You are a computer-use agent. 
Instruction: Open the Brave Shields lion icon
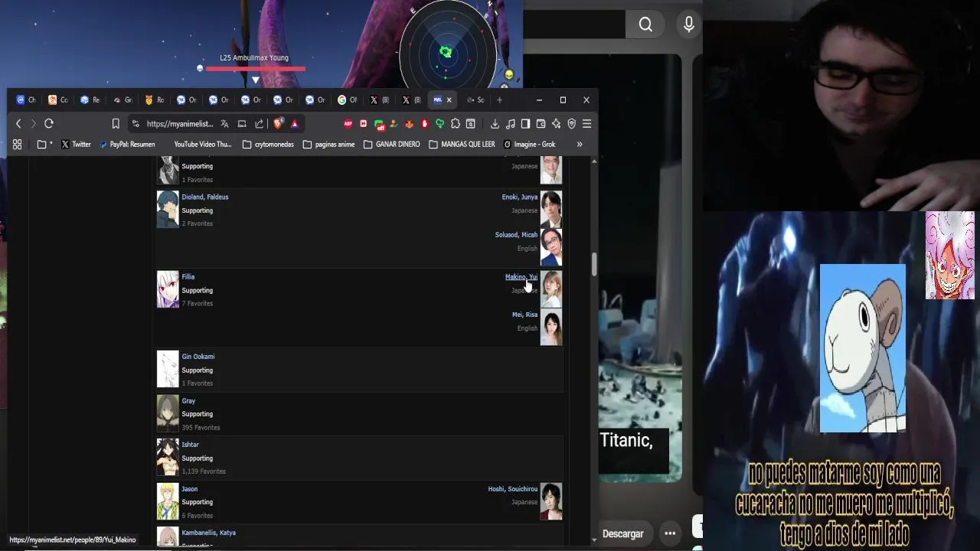[279, 123]
